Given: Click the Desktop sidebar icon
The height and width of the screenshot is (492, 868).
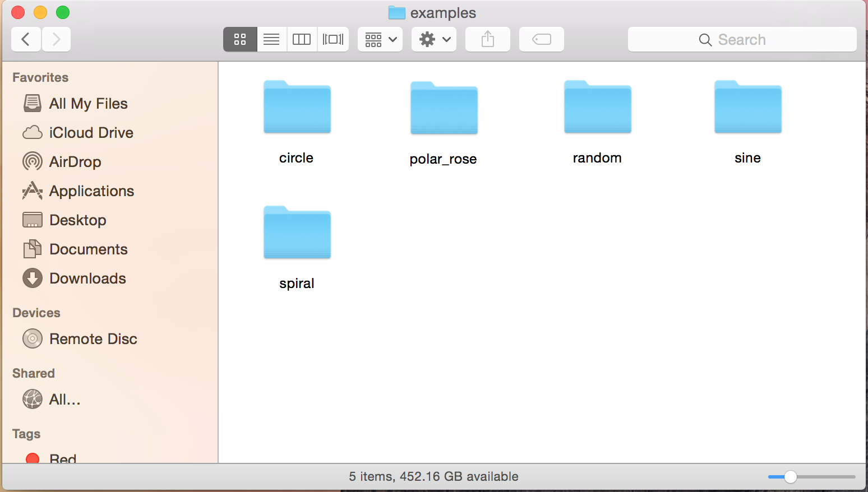Looking at the screenshot, I should pyautogui.click(x=33, y=220).
